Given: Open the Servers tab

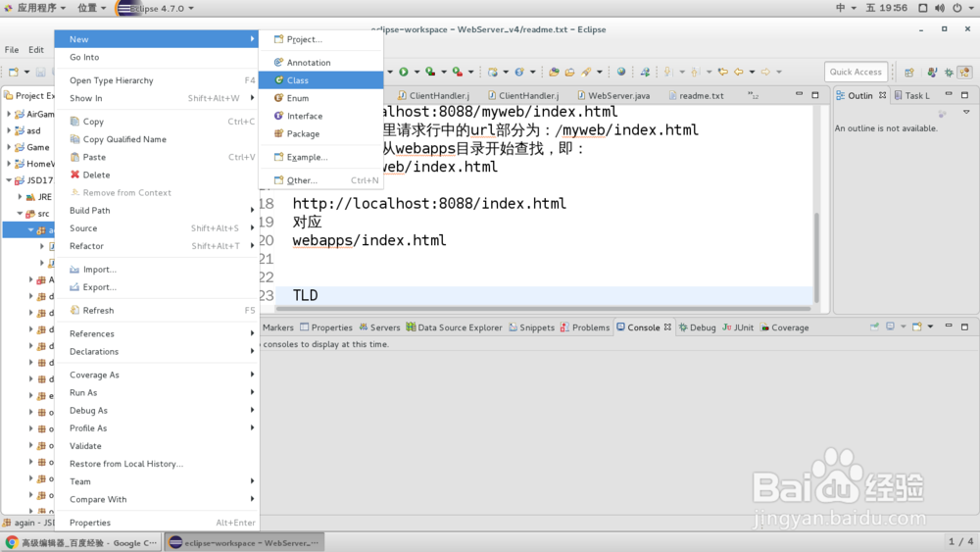Looking at the screenshot, I should (379, 327).
